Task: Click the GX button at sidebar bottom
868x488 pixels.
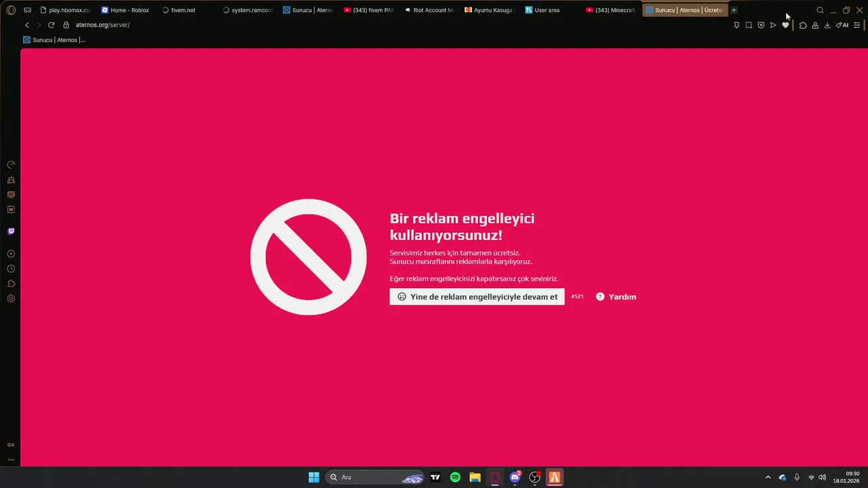Action: click(x=11, y=445)
